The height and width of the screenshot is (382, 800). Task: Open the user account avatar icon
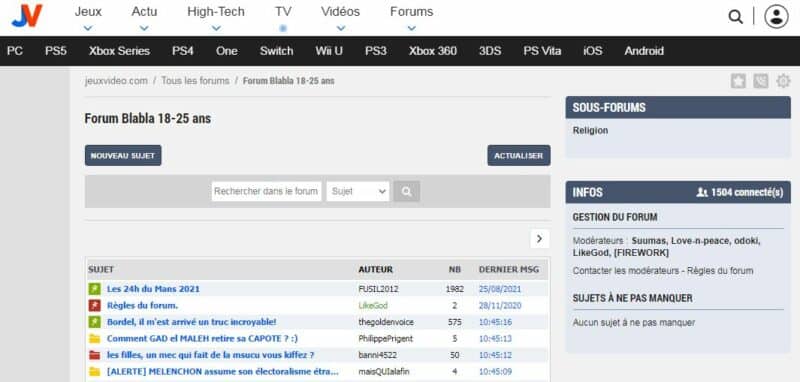click(x=776, y=16)
